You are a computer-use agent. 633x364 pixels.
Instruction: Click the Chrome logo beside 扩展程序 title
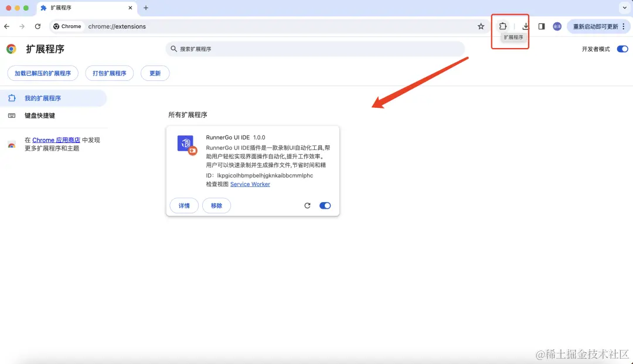11,49
